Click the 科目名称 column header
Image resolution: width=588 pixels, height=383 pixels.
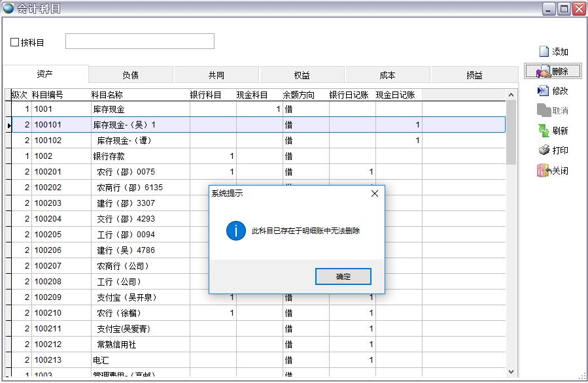[x=107, y=95]
